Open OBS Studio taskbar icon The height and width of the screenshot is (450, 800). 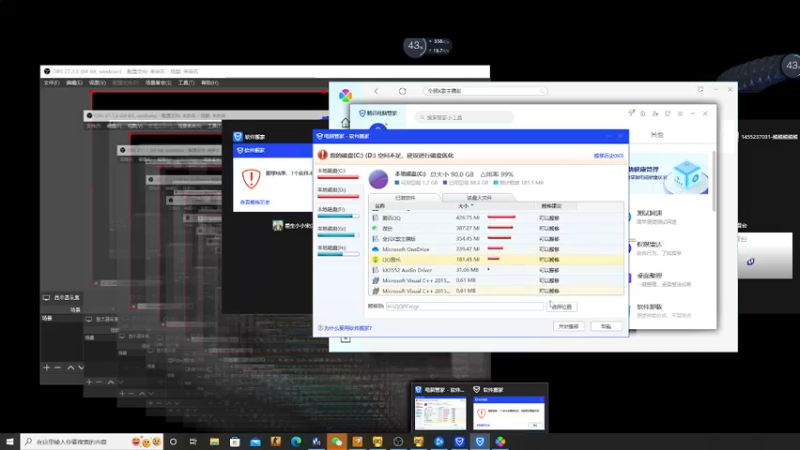(x=398, y=441)
